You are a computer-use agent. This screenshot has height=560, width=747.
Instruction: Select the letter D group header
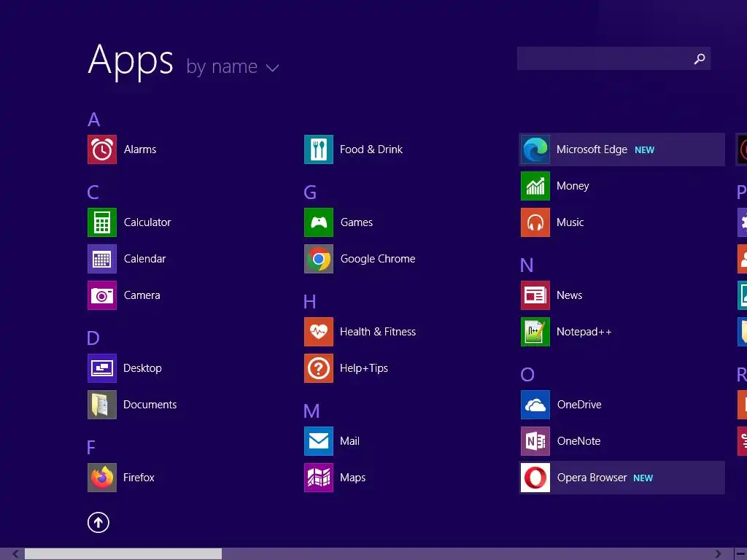[x=93, y=338]
